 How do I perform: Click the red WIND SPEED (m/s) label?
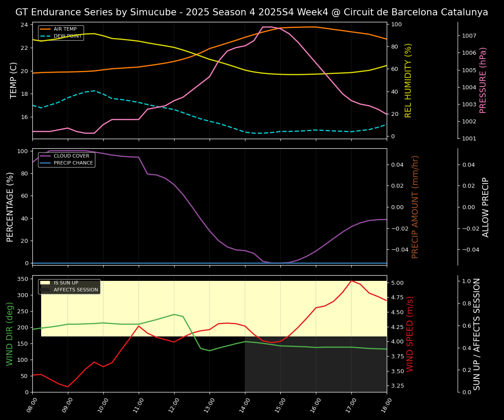pyautogui.click(x=410, y=334)
